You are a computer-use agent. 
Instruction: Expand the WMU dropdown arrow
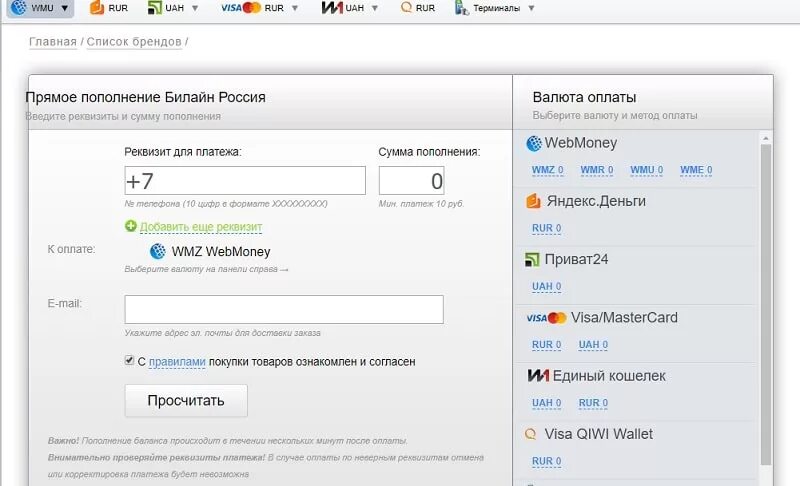[65, 8]
